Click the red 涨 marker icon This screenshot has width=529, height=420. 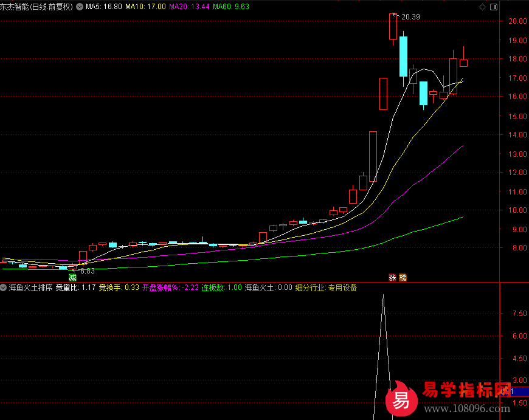pyautogui.click(x=393, y=278)
